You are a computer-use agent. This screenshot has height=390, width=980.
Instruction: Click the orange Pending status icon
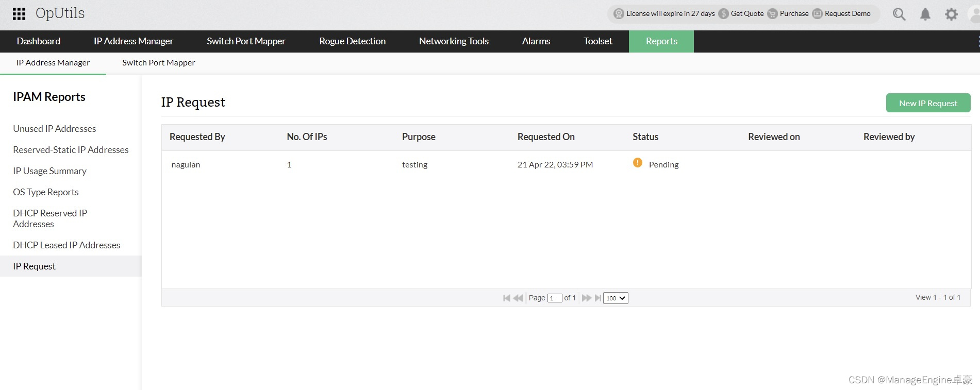(638, 163)
